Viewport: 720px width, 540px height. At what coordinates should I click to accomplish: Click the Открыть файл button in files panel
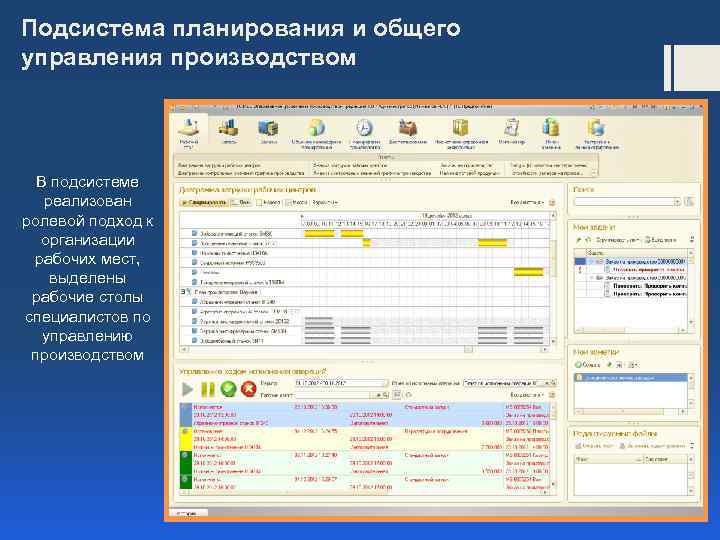click(x=595, y=445)
